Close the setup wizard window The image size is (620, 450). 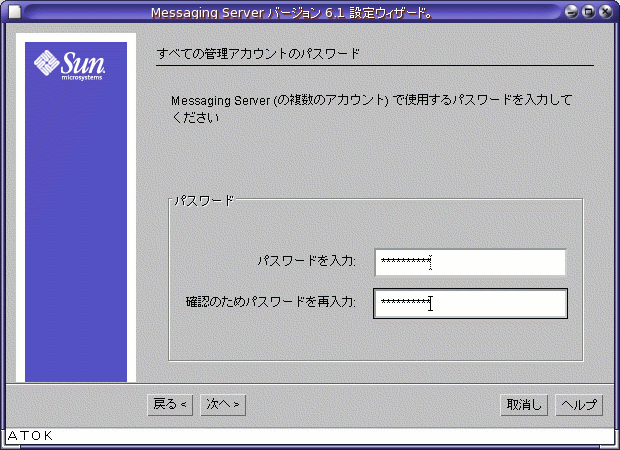click(x=605, y=12)
